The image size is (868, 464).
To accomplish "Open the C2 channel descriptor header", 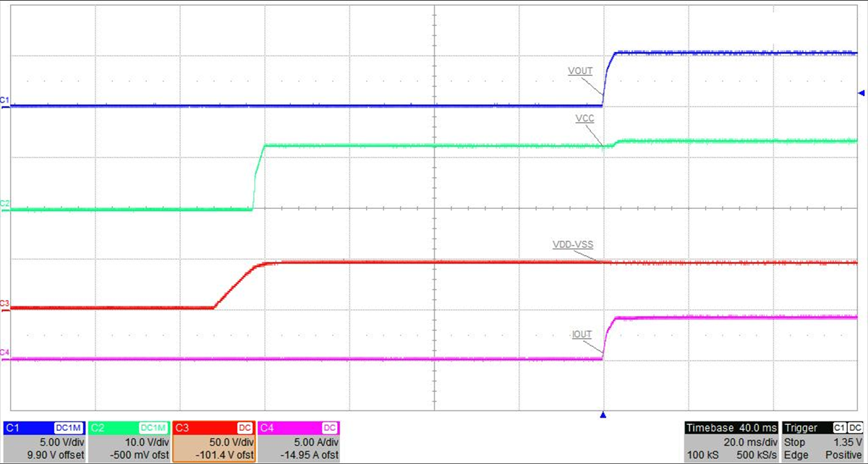I will 129,428.
